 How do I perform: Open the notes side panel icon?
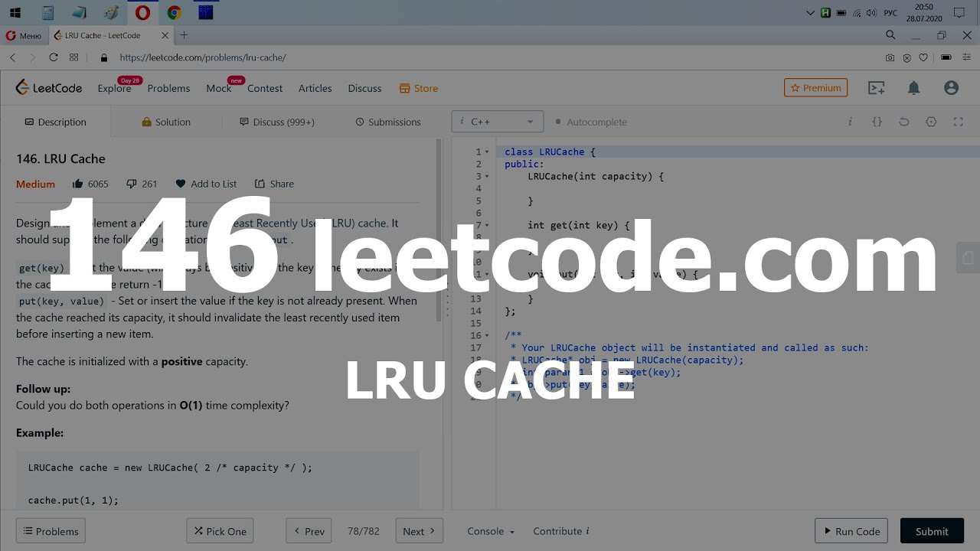968,258
